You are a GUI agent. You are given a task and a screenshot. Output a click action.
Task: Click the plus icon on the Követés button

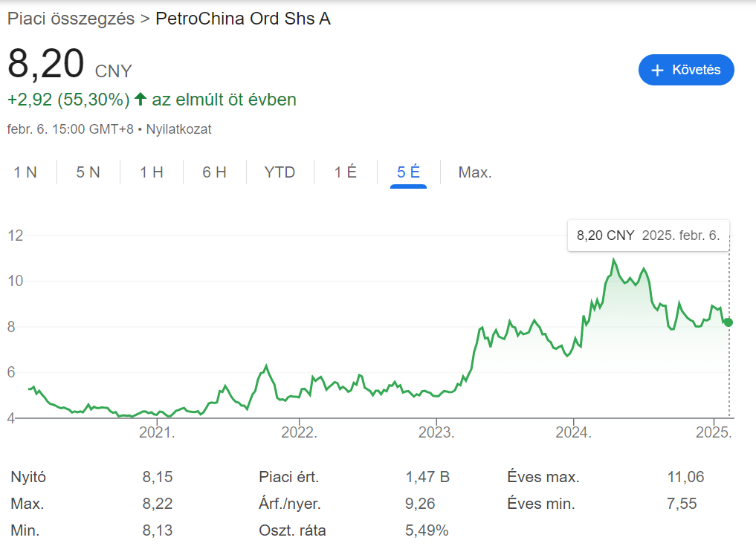(x=656, y=69)
